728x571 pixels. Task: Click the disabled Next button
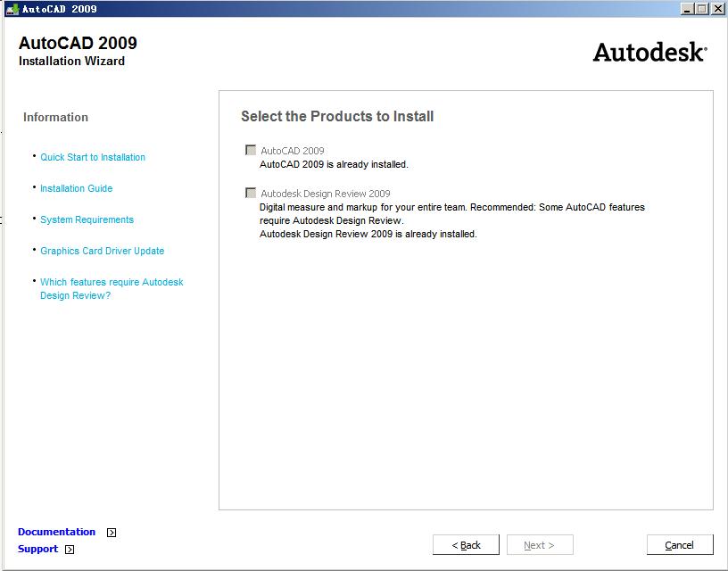point(540,545)
